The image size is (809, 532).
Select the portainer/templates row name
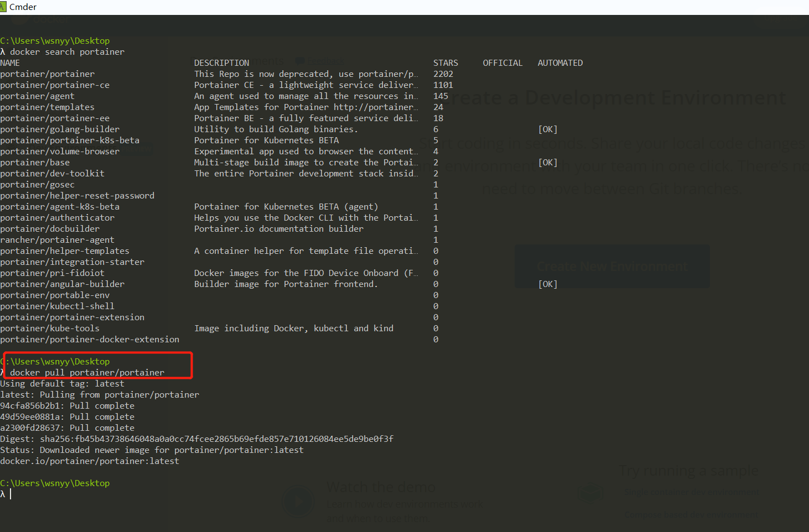(47, 107)
